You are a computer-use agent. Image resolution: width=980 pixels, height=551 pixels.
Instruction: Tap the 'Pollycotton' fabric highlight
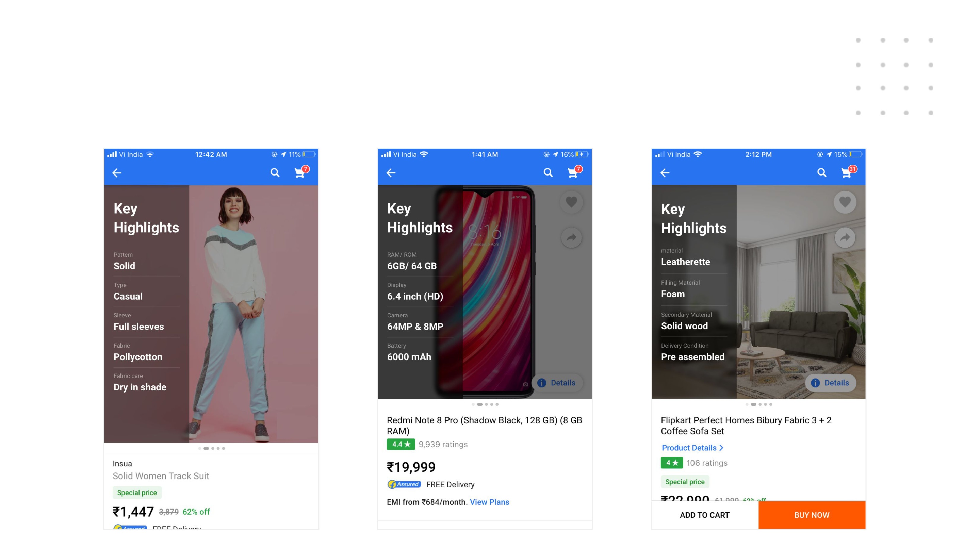[138, 357]
